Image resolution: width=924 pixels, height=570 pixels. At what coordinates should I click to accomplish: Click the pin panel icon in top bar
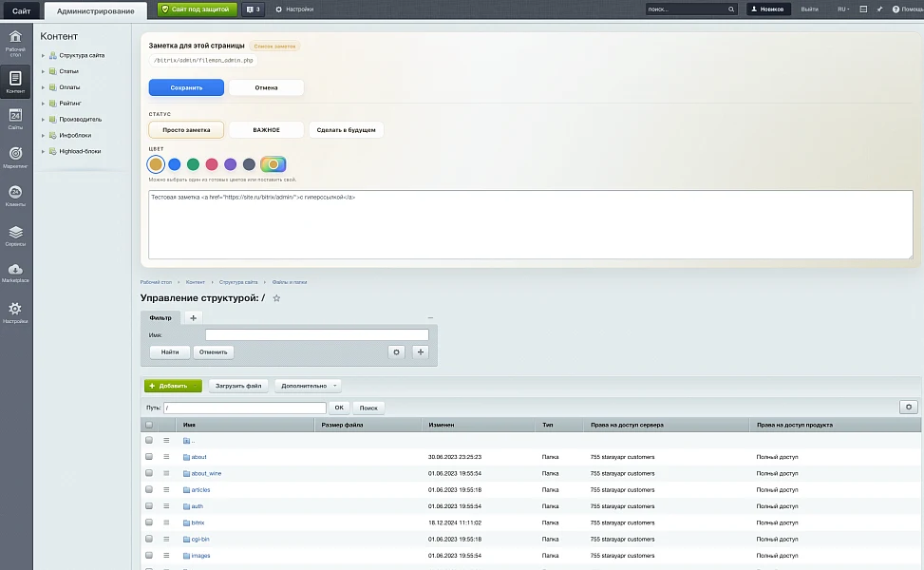pyautogui.click(x=879, y=9)
